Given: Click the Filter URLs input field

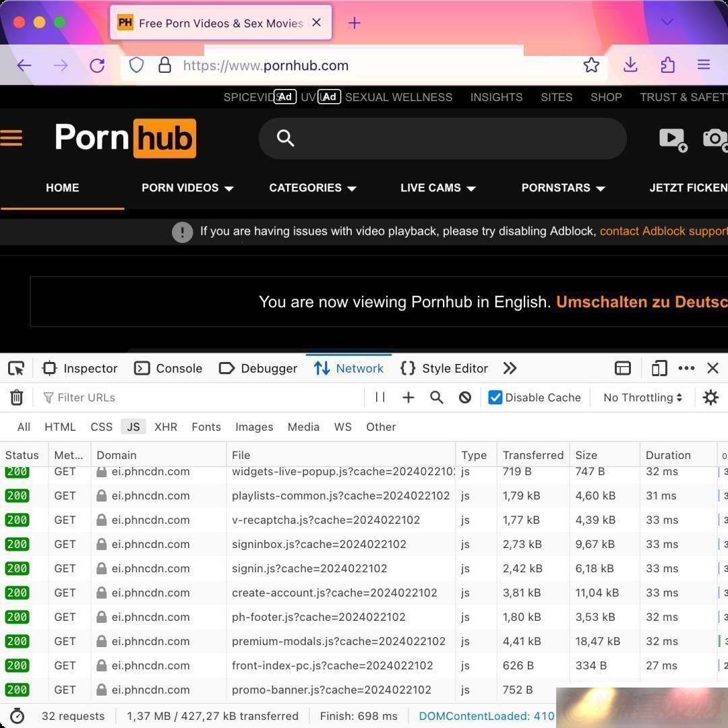Looking at the screenshot, I should [x=202, y=398].
